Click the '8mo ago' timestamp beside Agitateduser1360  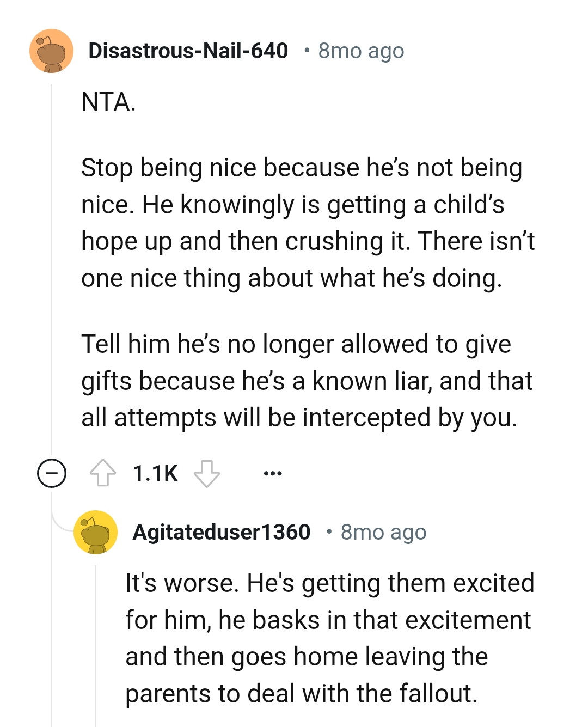click(x=383, y=532)
